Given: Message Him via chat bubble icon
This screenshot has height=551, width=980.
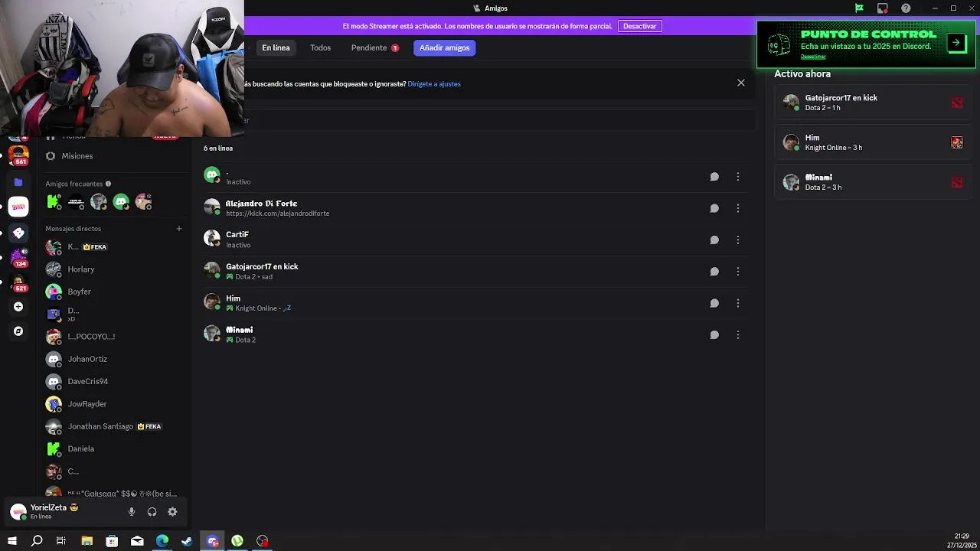Looking at the screenshot, I should pyautogui.click(x=714, y=303).
